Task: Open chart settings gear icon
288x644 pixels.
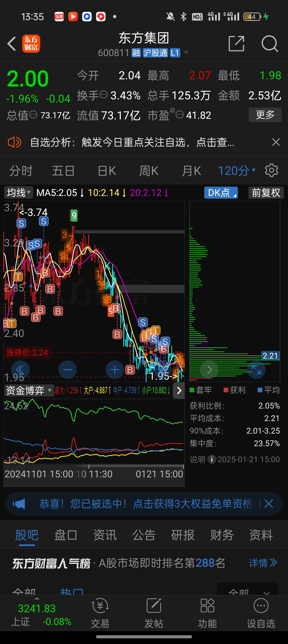Action: pos(271,170)
